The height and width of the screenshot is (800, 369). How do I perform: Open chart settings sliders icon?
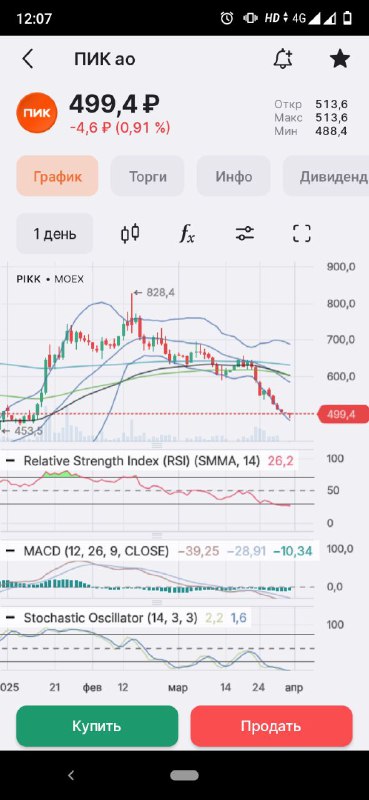[245, 234]
